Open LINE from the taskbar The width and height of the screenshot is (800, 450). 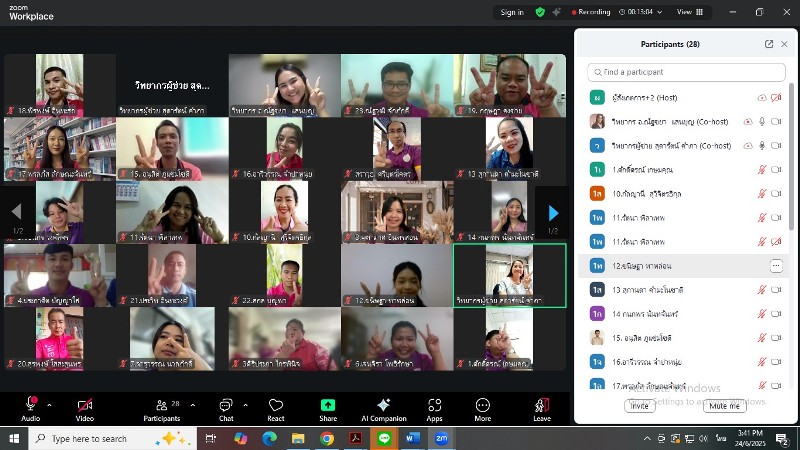point(384,438)
